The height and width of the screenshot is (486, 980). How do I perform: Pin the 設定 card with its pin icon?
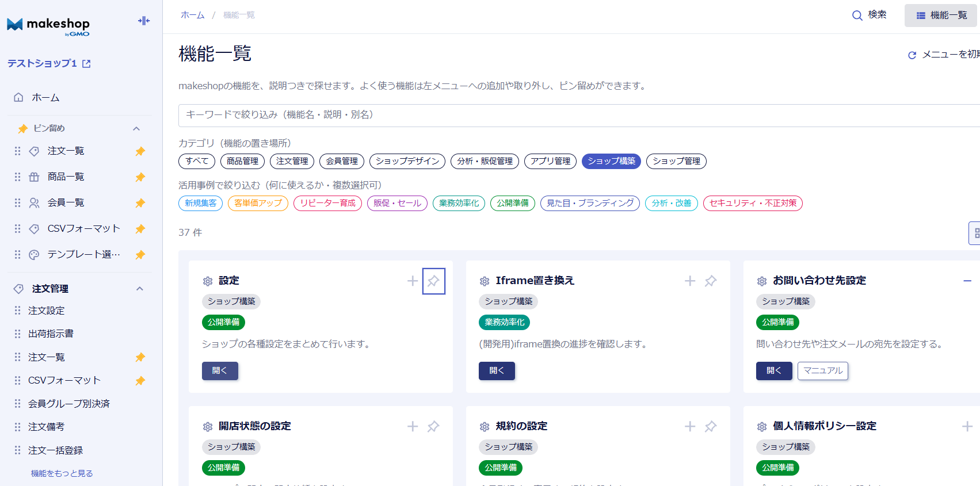coord(433,281)
